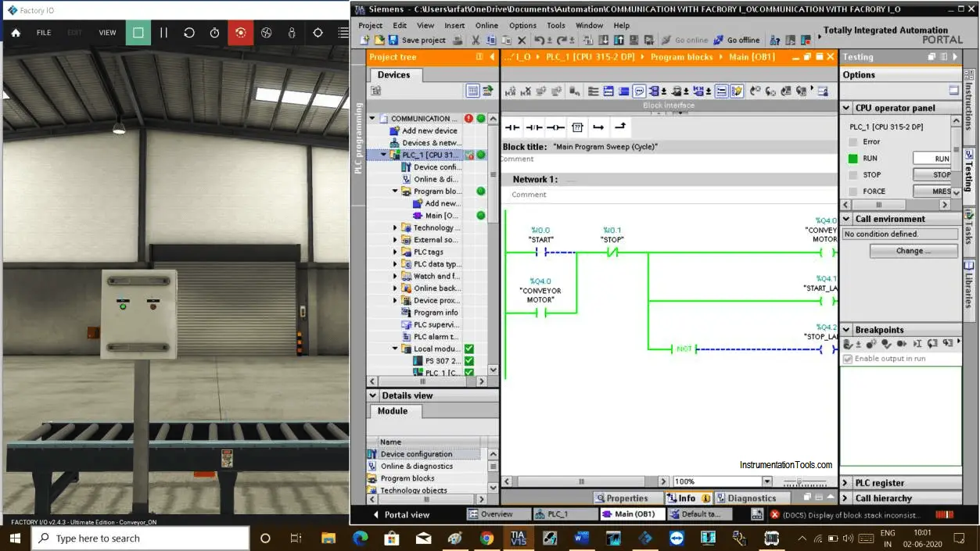
Task: Click the Windows search box
Action: (x=141, y=538)
